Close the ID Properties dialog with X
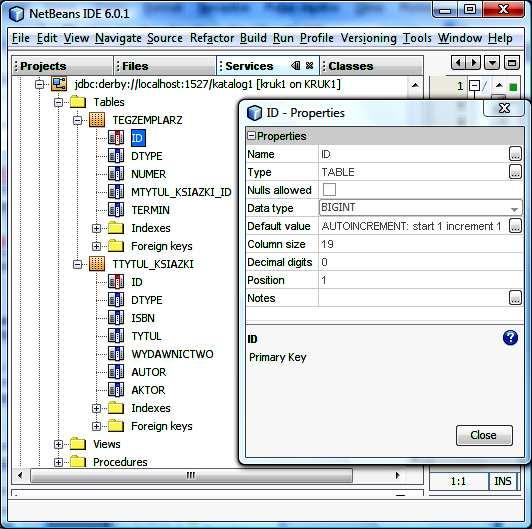Screen dimensions: 532x529 (504, 108)
